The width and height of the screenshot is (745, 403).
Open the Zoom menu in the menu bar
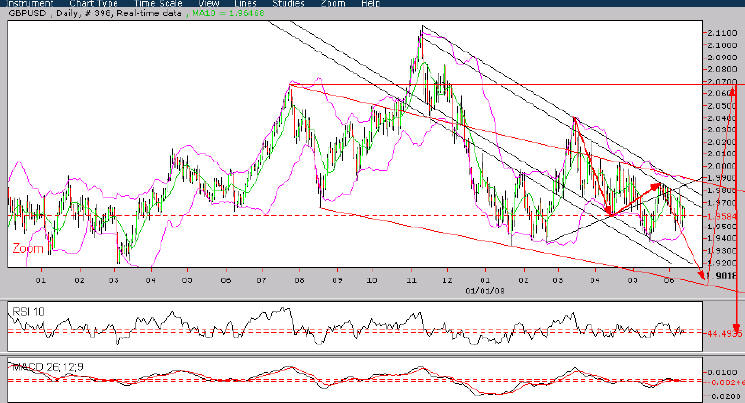(333, 3)
